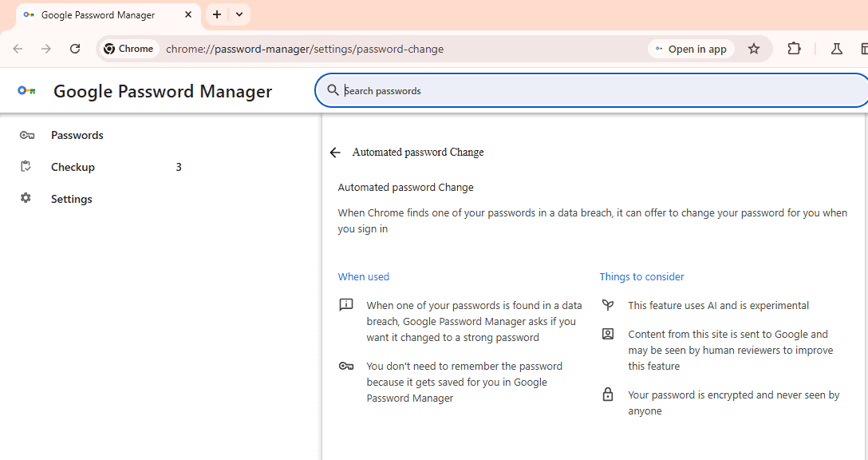Click the browser forward navigation arrow

(46, 49)
